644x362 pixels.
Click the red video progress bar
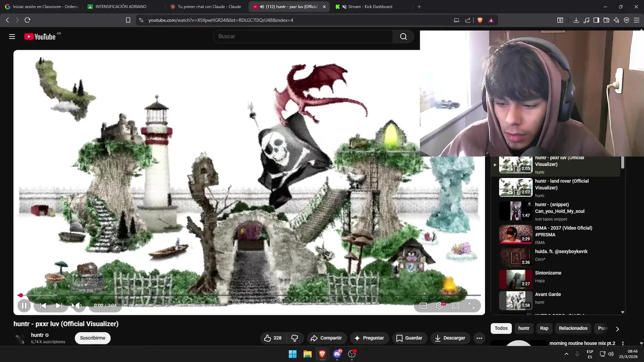pyautogui.click(x=250, y=295)
